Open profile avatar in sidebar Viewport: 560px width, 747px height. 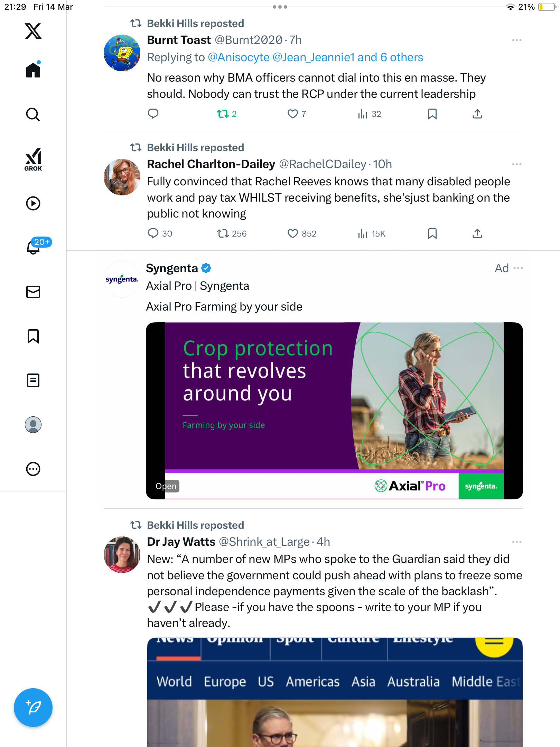[x=33, y=425]
